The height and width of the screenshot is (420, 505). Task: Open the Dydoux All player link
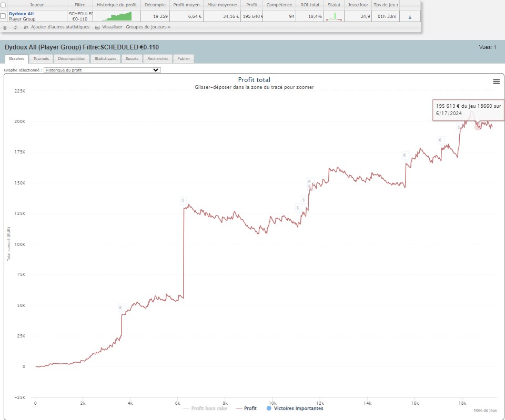coord(21,14)
